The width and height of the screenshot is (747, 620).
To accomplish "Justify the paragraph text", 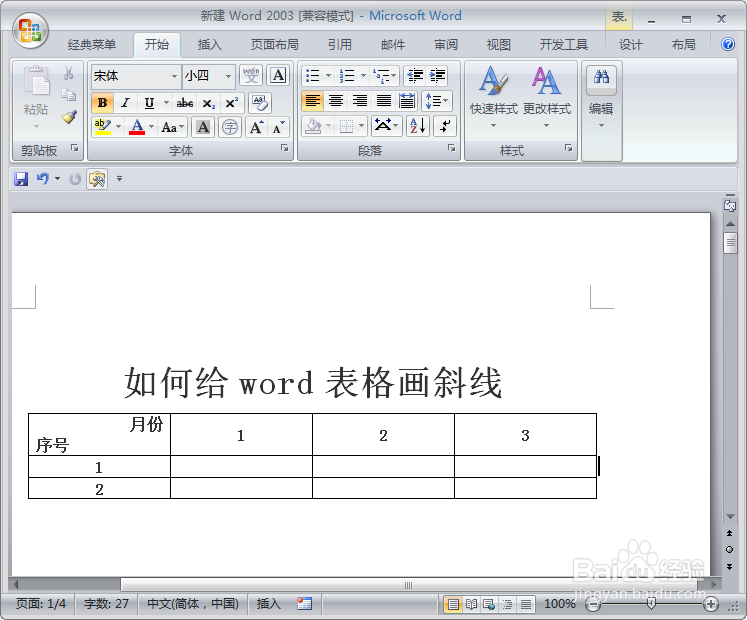I will 384,101.
